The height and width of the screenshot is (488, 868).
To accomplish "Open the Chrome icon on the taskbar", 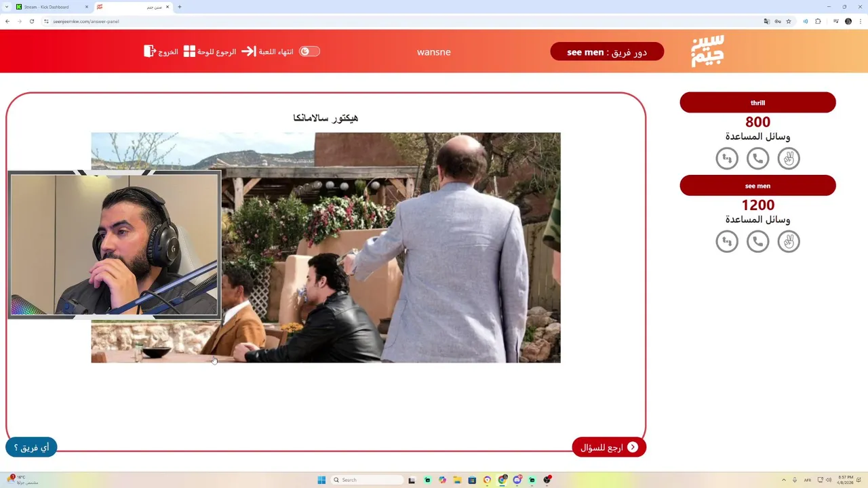I will coord(502,480).
